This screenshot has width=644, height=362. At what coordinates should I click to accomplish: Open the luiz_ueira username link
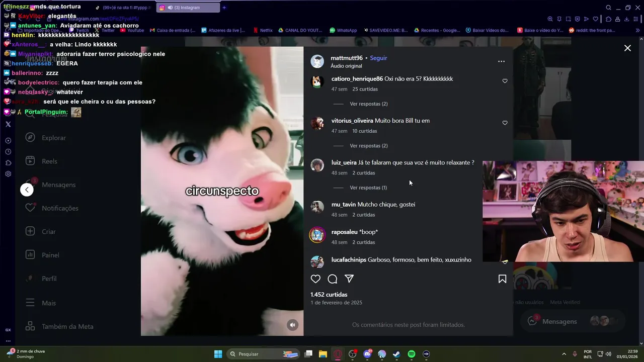click(x=344, y=162)
